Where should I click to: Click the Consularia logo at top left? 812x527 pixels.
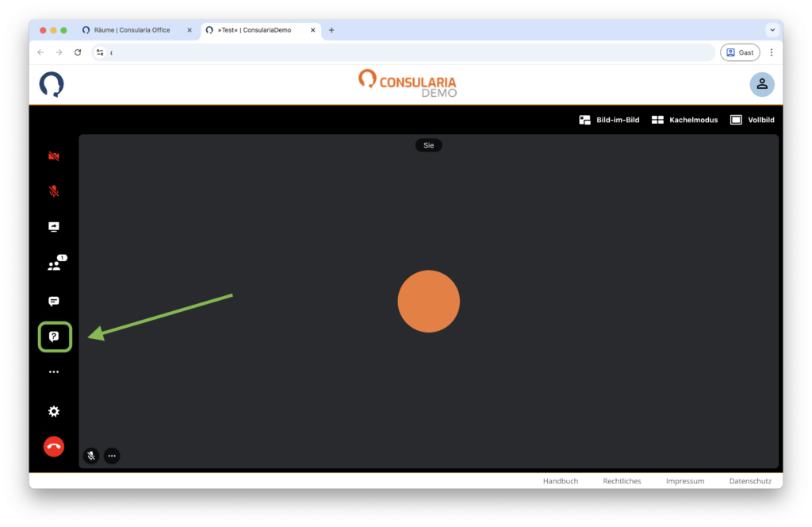[x=52, y=84]
